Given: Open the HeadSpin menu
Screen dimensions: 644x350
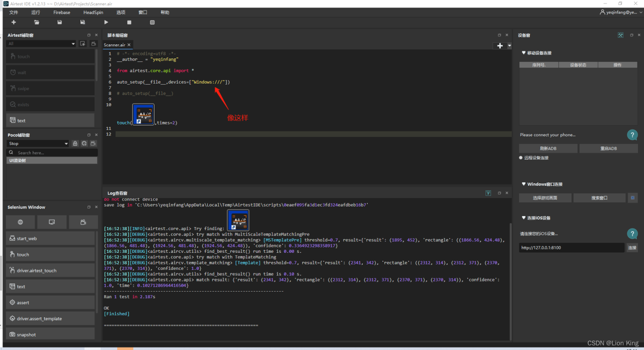Looking at the screenshot, I should pyautogui.click(x=94, y=12).
